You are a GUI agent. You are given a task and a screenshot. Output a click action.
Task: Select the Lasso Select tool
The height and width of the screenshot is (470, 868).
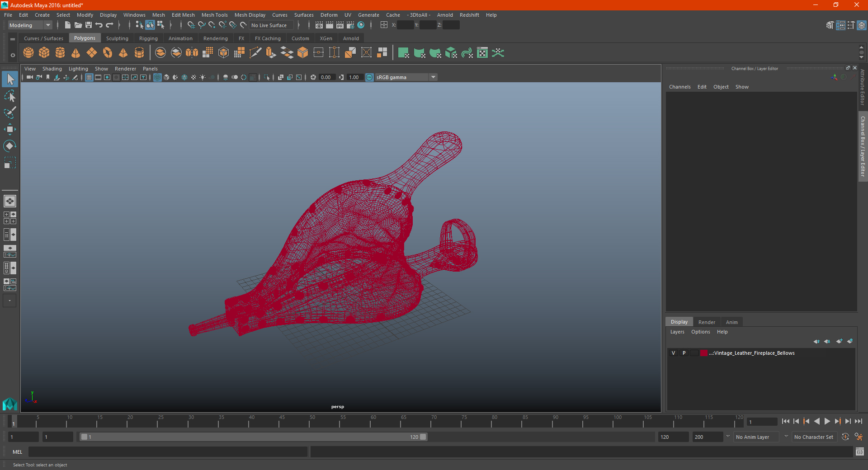click(x=10, y=96)
